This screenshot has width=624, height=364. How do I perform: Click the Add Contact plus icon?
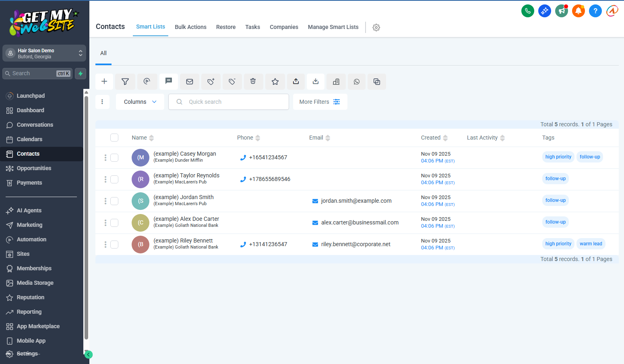pos(104,82)
